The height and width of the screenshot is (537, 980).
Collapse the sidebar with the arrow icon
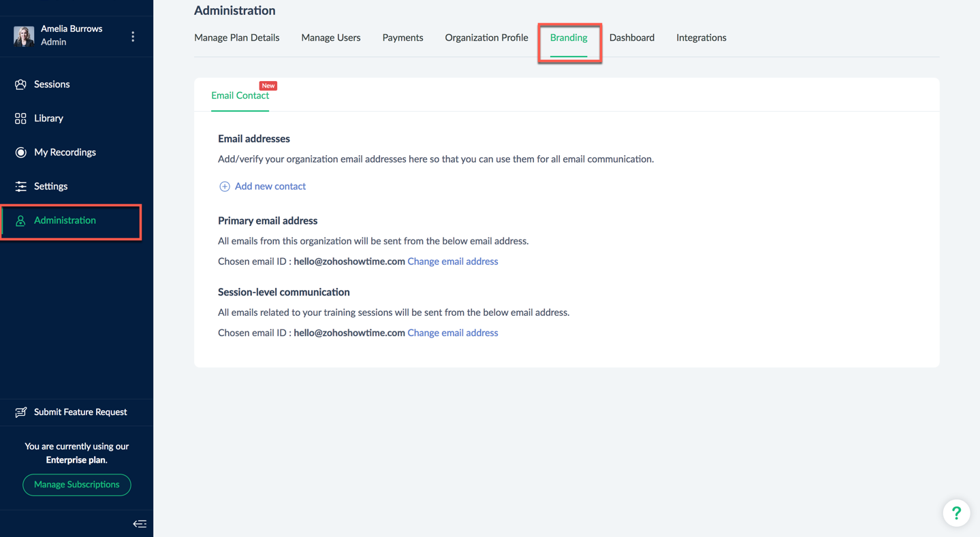tap(140, 523)
